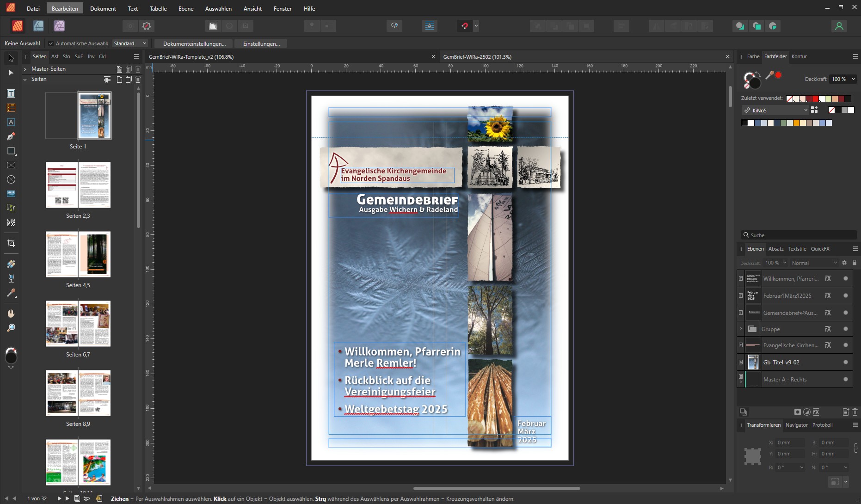Click the account icon in the toolbar
The height and width of the screenshot is (504, 861).
click(839, 26)
